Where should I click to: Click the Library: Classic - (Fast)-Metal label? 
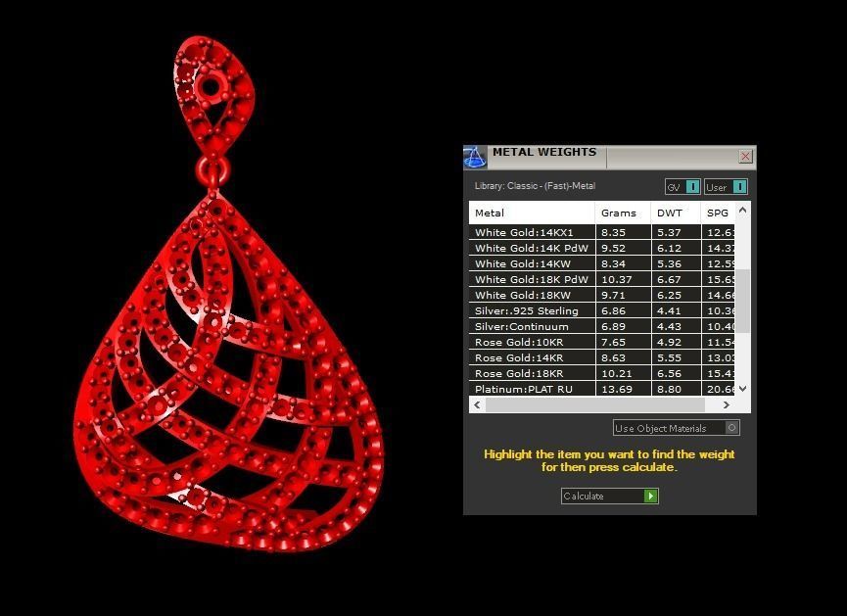(x=535, y=186)
